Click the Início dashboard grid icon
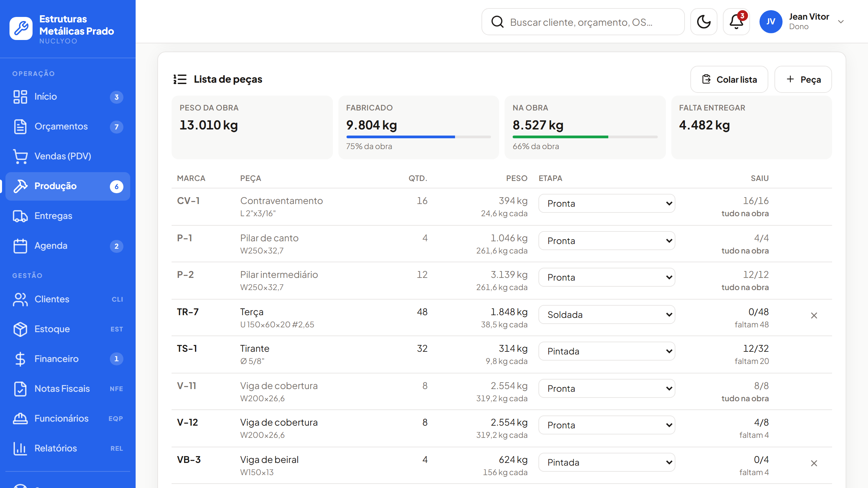 click(x=20, y=97)
